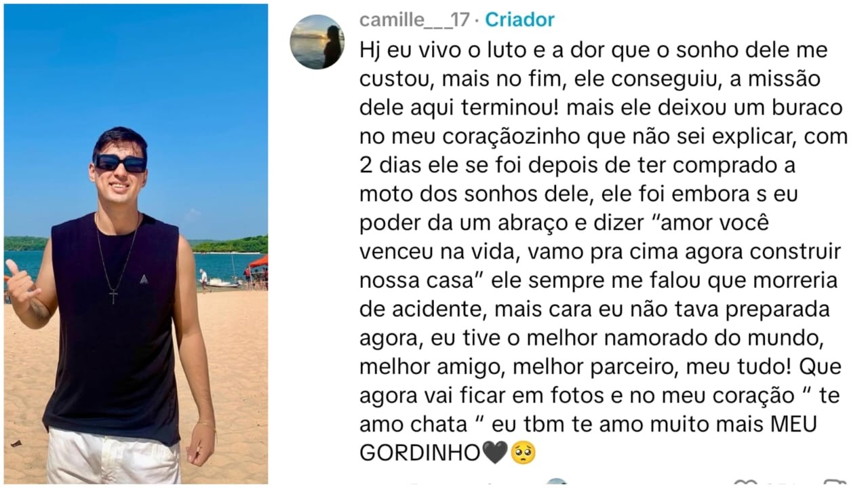Click the white boat on the water
This screenshot has height=488, width=868.
point(223,283)
